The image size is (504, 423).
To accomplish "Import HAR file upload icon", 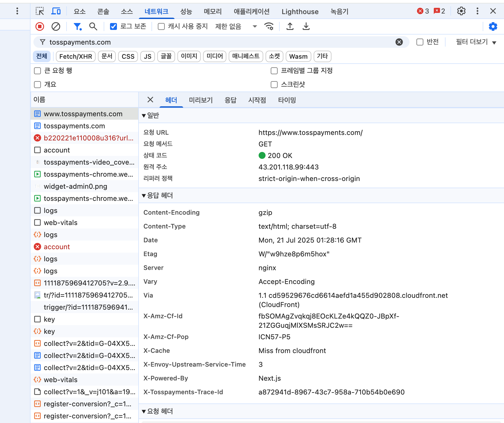I will pos(290,26).
